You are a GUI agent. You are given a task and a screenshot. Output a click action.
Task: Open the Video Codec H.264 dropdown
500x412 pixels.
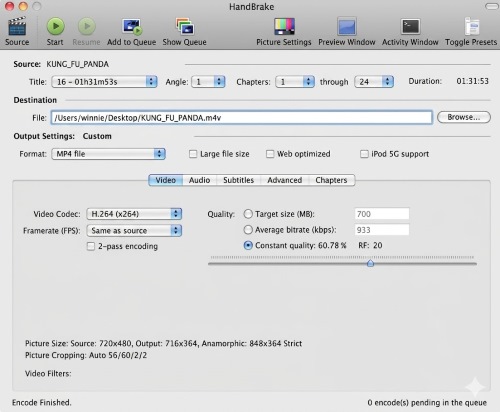click(134, 214)
